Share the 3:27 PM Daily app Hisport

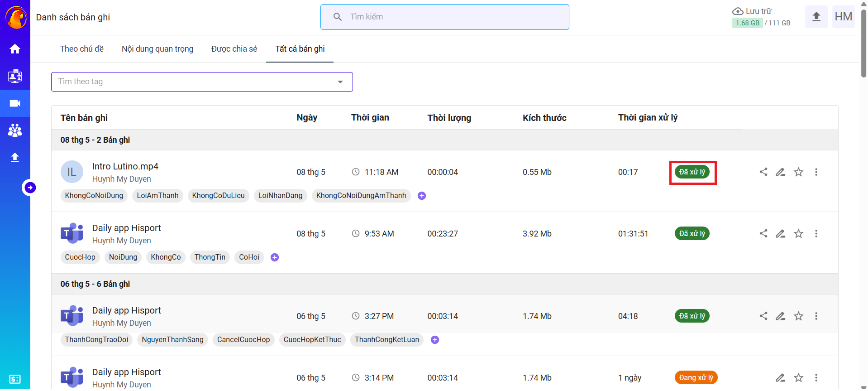click(x=763, y=316)
